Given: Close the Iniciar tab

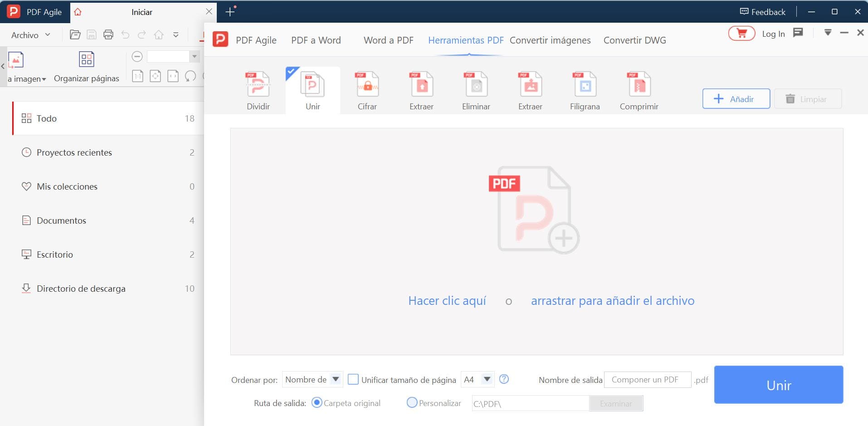Looking at the screenshot, I should tap(209, 12).
